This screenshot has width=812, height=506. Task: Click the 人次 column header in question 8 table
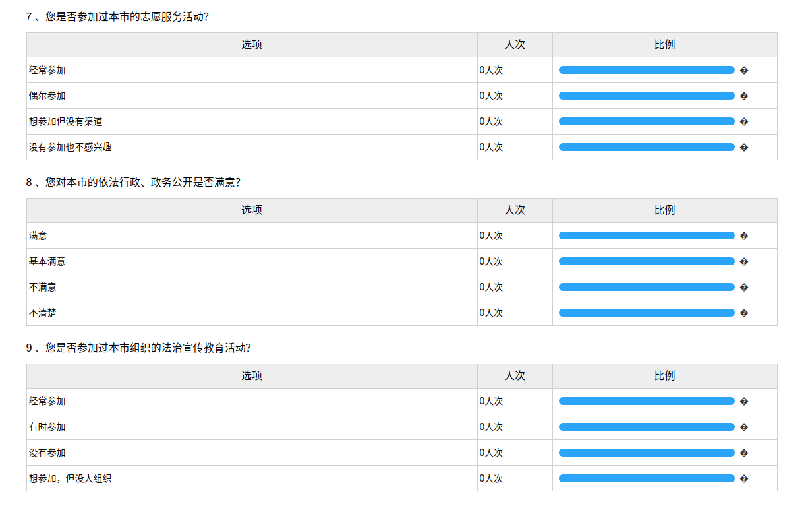515,210
